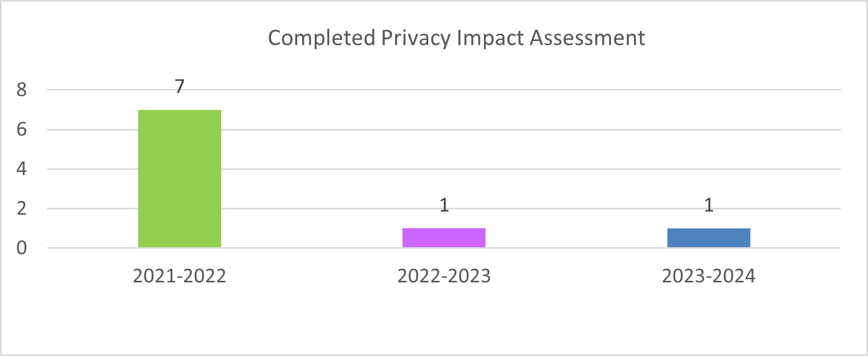Click data label 7 above green bar
The height and width of the screenshot is (356, 868).
[180, 87]
